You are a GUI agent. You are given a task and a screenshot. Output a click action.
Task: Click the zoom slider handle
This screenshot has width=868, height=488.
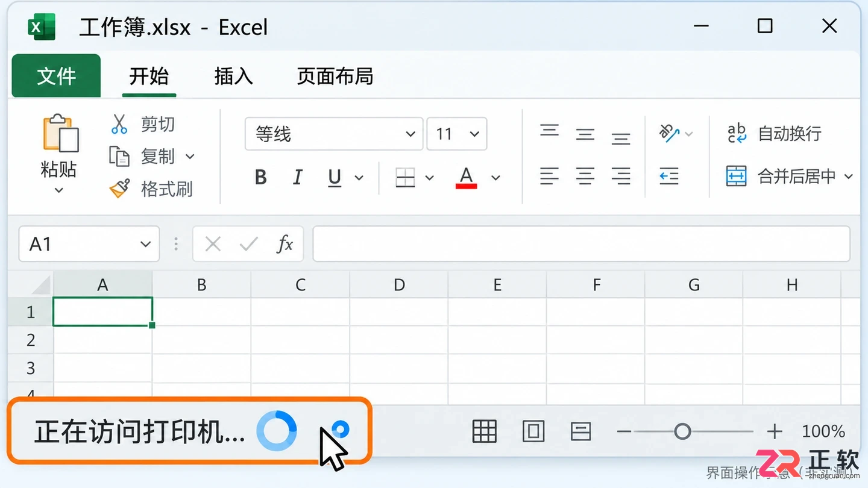[682, 431]
